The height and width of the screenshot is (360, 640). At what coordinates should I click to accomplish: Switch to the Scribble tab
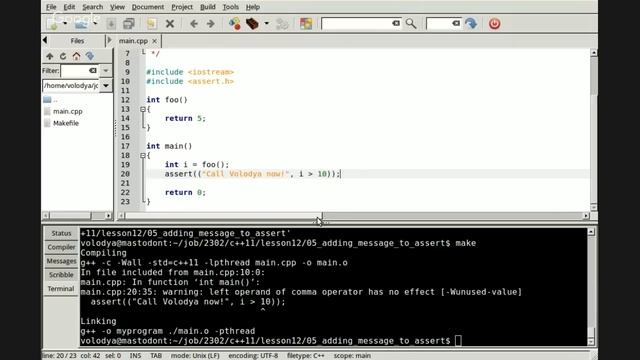[x=61, y=275]
